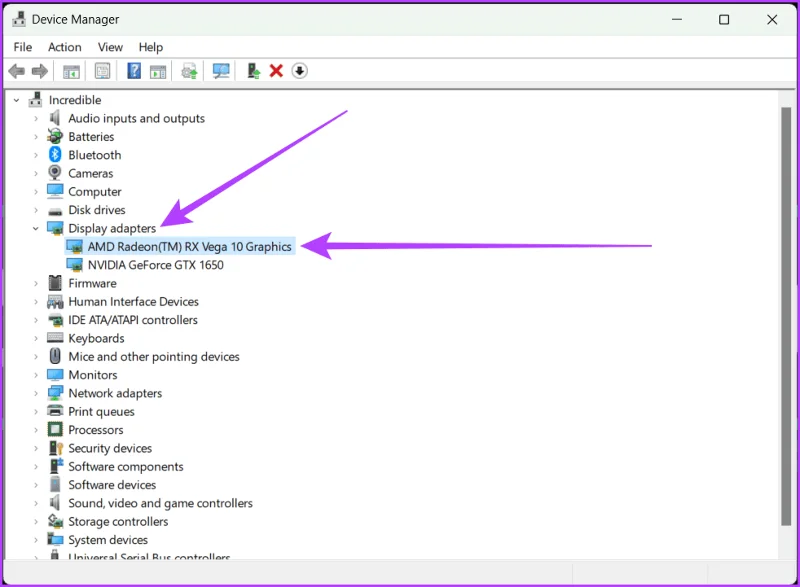Select the Display adapters label

[x=112, y=228]
